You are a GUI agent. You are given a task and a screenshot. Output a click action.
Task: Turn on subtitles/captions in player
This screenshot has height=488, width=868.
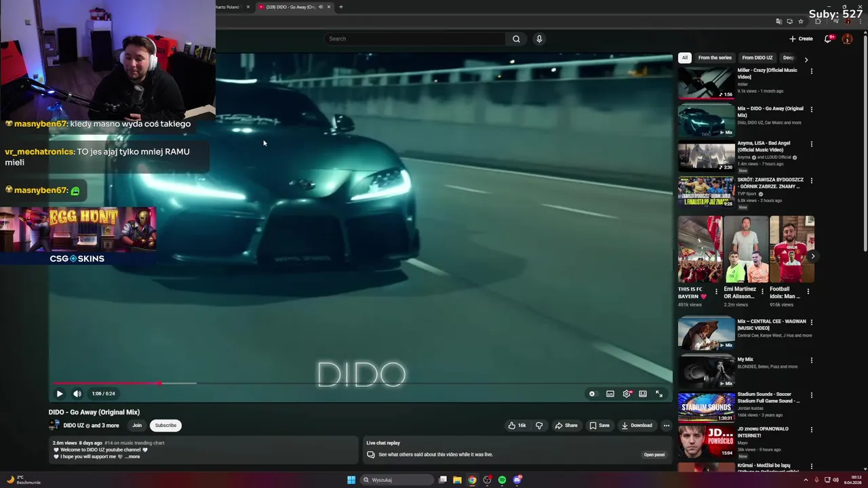610,394
